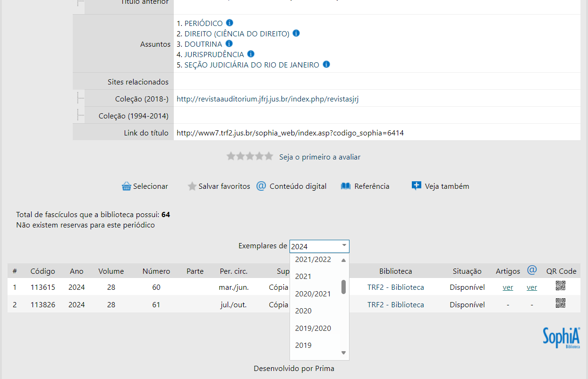Open info icon next to JURISPRUDÊNCIA

click(251, 54)
